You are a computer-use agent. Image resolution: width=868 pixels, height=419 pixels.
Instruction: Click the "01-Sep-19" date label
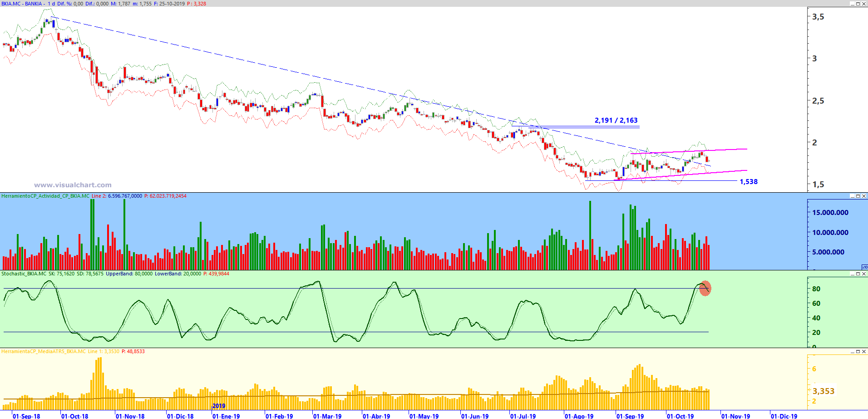pyautogui.click(x=630, y=416)
